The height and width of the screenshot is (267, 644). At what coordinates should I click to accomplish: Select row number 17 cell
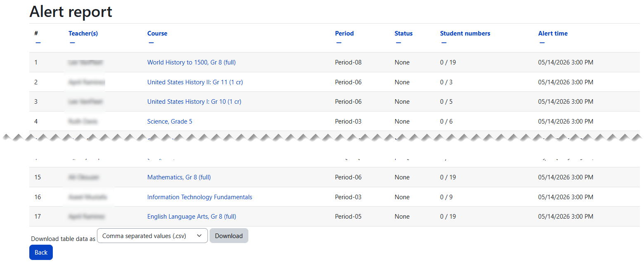pos(38,217)
